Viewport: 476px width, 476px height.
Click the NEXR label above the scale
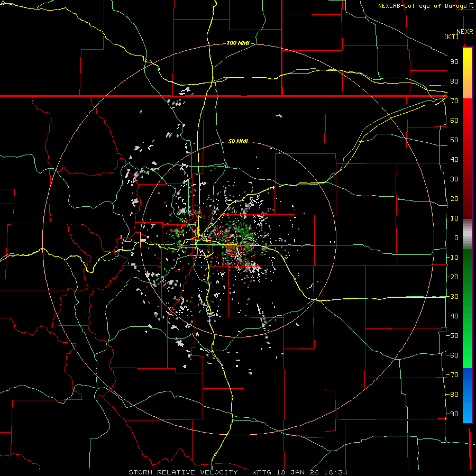click(x=465, y=32)
